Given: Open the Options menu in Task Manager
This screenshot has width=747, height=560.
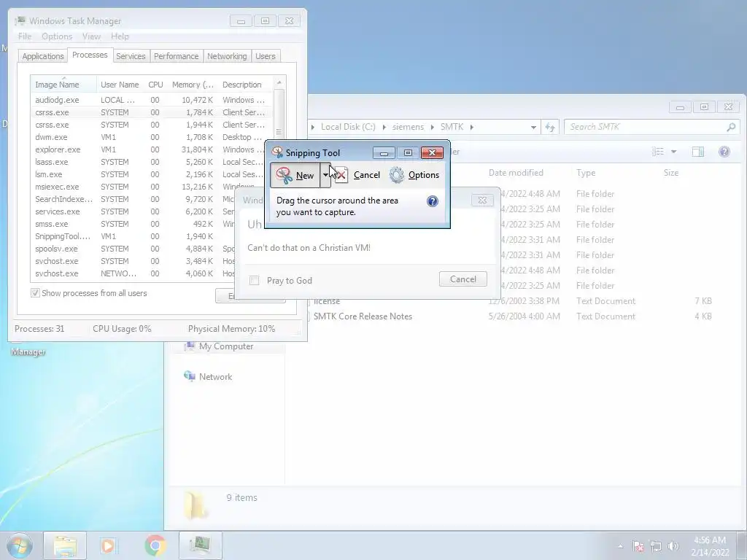Looking at the screenshot, I should point(57,36).
